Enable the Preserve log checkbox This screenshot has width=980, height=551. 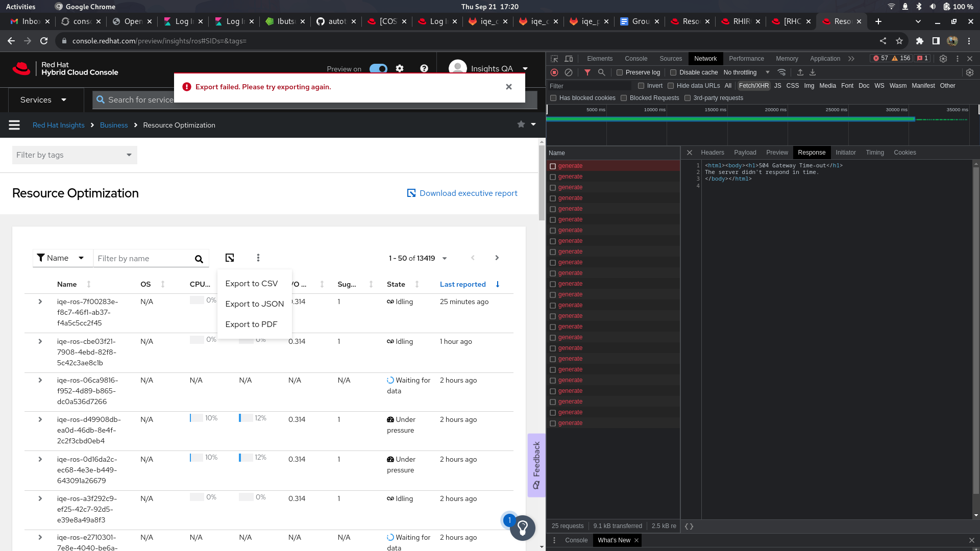tap(620, 72)
